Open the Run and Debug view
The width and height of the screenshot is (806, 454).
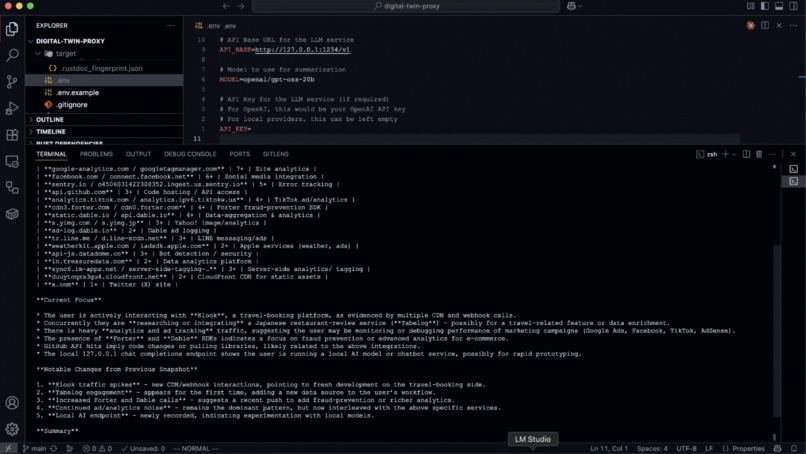pyautogui.click(x=12, y=108)
